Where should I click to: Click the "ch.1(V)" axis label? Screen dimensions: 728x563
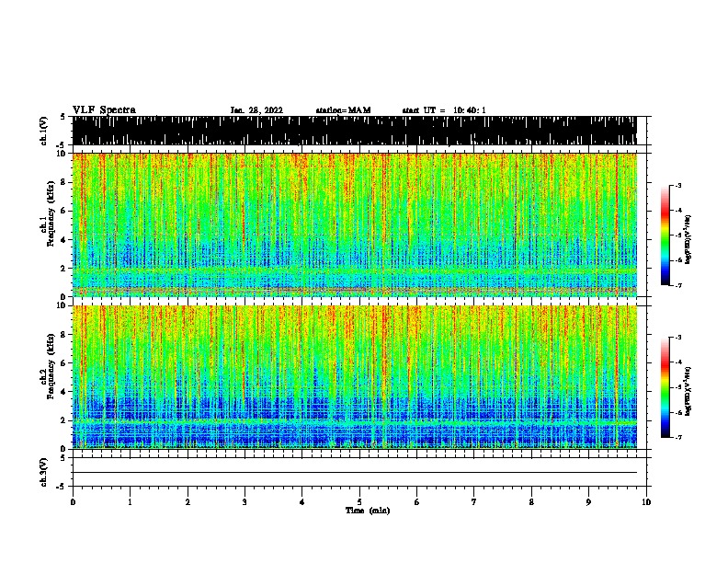(44, 131)
